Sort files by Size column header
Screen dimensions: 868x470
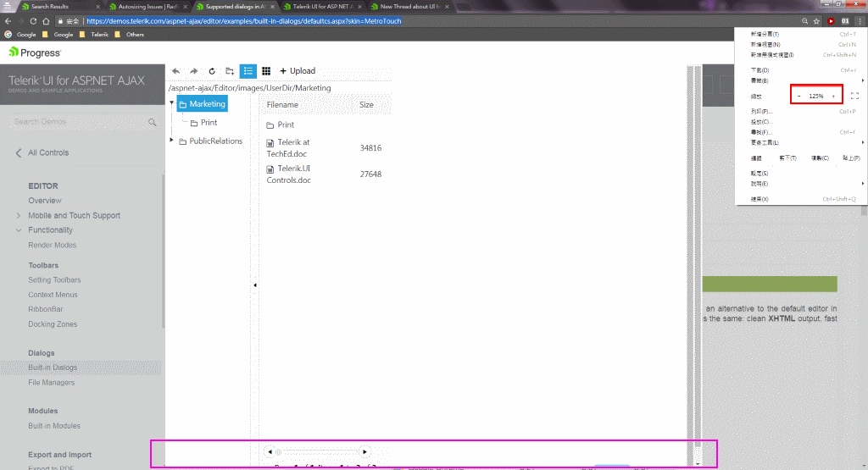(x=366, y=104)
